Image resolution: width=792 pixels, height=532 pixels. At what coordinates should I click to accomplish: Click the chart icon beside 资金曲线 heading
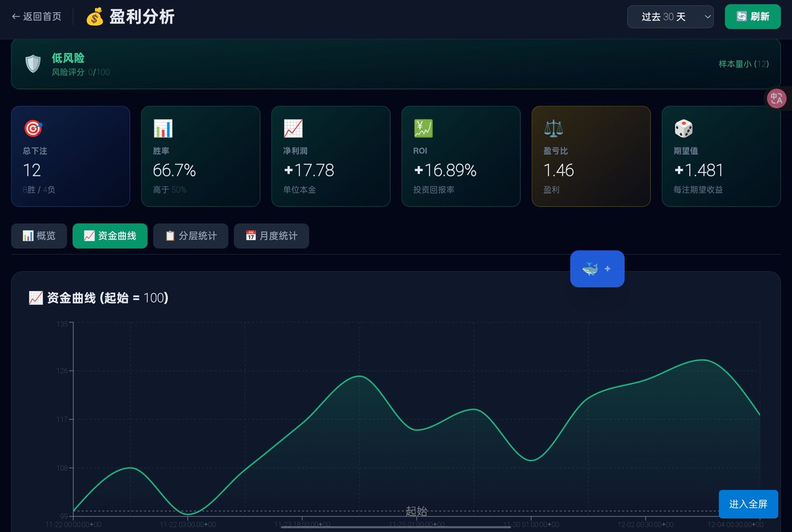(36, 298)
